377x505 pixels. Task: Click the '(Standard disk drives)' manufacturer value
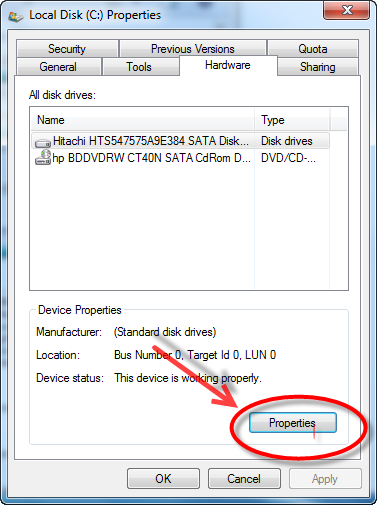click(165, 332)
